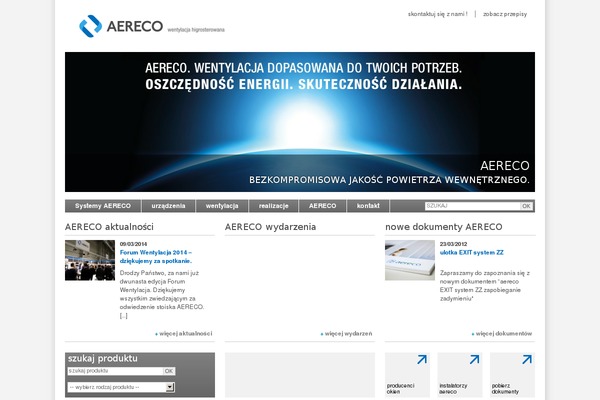Open the 'urządzenia' menu item
The height and width of the screenshot is (400, 600).
click(168, 206)
